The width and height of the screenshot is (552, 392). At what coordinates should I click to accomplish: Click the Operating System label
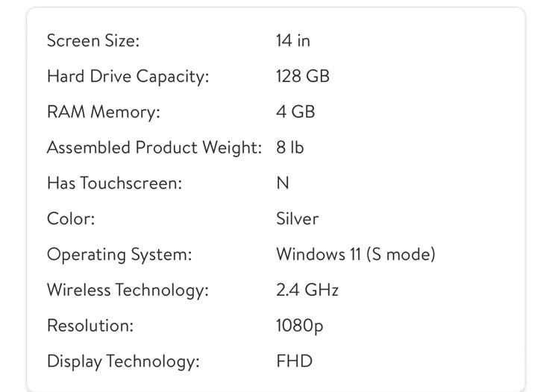pyautogui.click(x=119, y=255)
